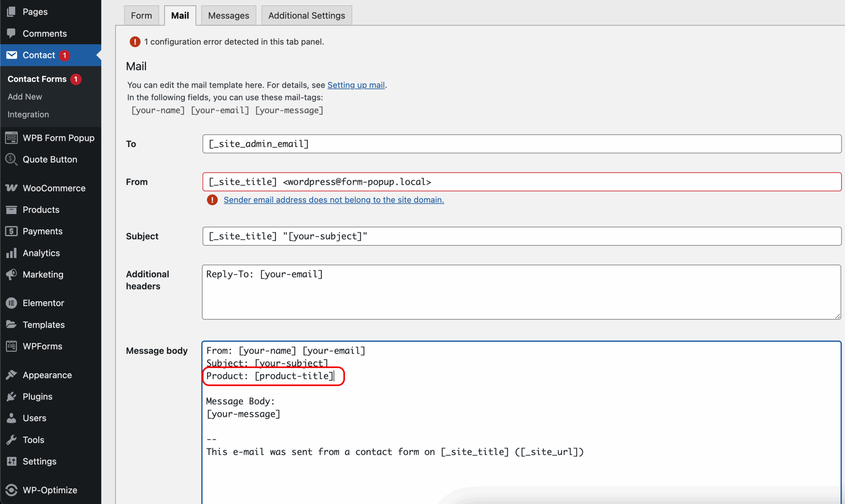Click the Payments dollar icon
The image size is (845, 504).
coord(11,231)
